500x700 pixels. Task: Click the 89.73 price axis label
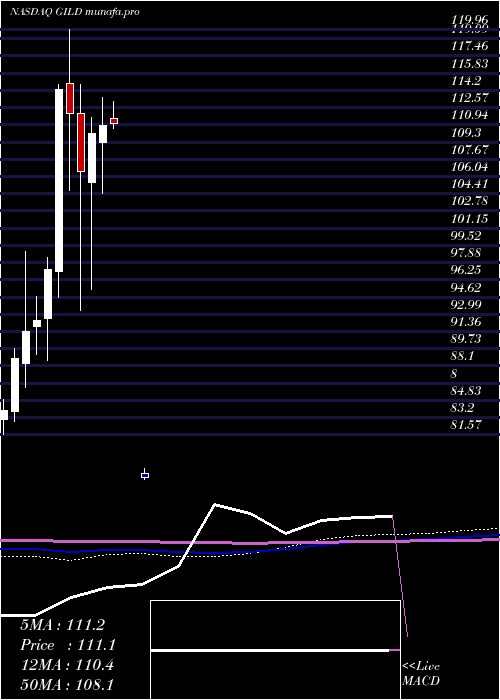tap(466, 339)
